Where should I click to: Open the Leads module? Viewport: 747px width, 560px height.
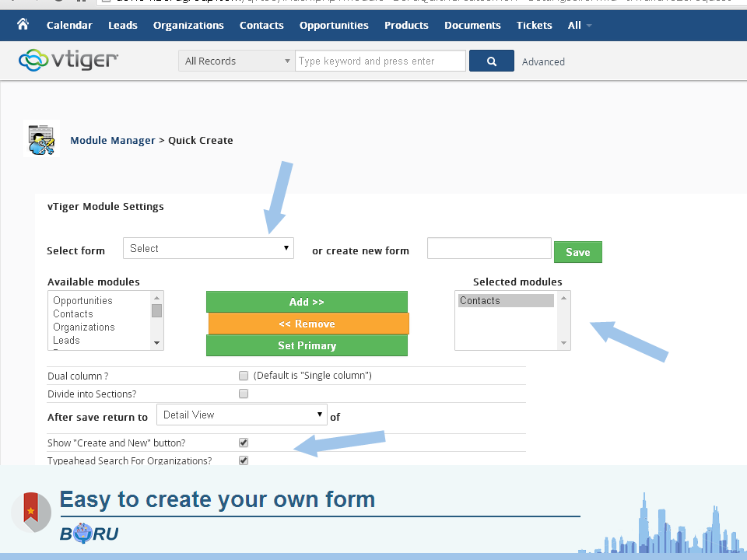122,25
